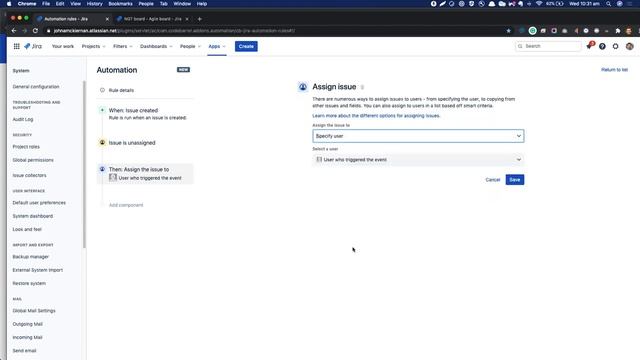Click the Issue is unassigned condition icon
The image size is (640, 360).
[x=102, y=142]
